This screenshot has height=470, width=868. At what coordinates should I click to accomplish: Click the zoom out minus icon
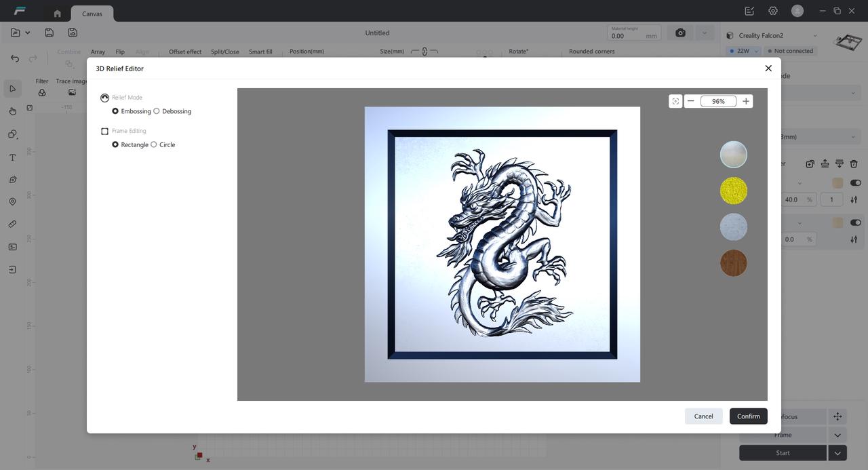[691, 101]
